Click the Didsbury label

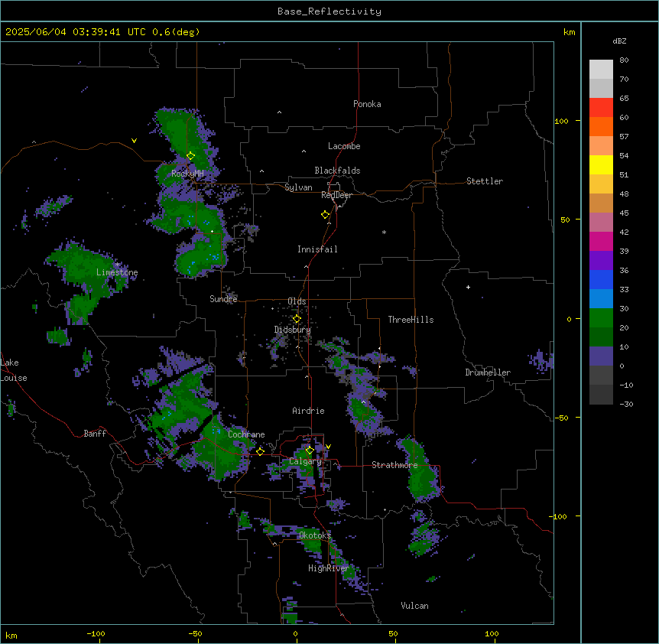click(x=292, y=330)
